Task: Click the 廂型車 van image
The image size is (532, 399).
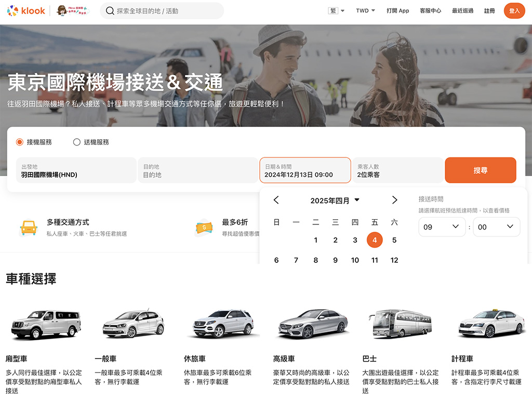Action: pyautogui.click(x=46, y=324)
